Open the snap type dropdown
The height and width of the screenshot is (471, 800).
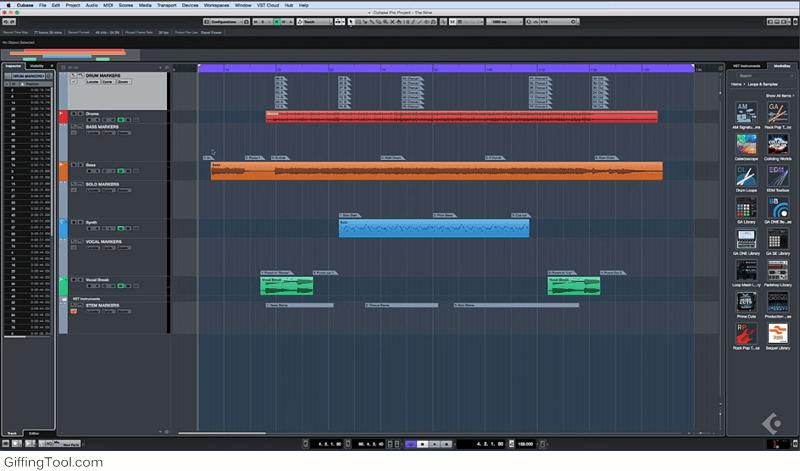[470, 22]
